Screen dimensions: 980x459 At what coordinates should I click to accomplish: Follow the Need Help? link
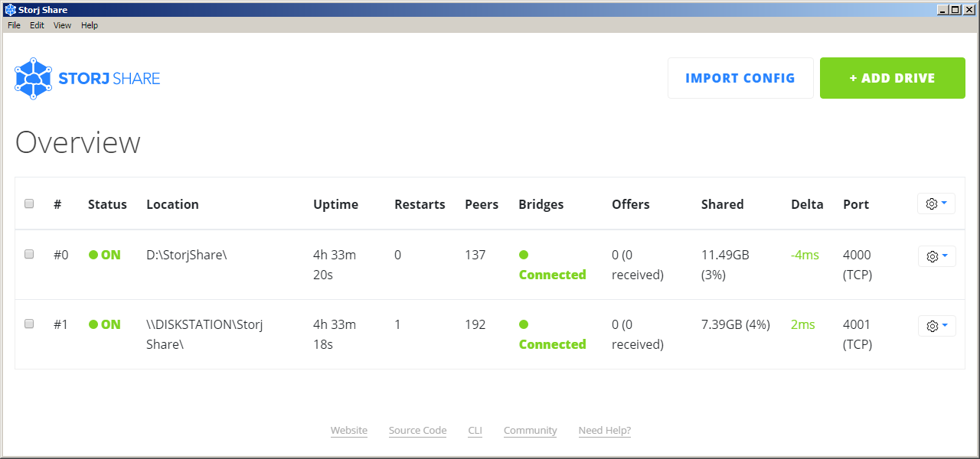605,431
